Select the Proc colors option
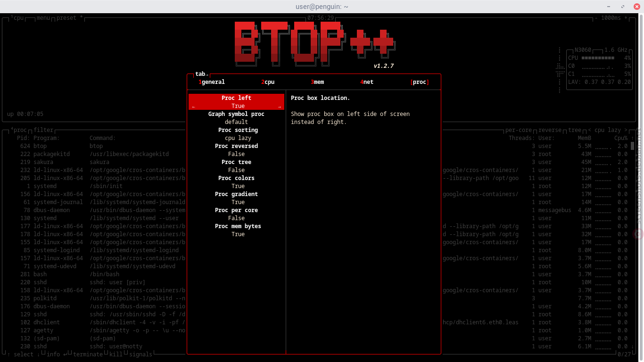 [236, 182]
